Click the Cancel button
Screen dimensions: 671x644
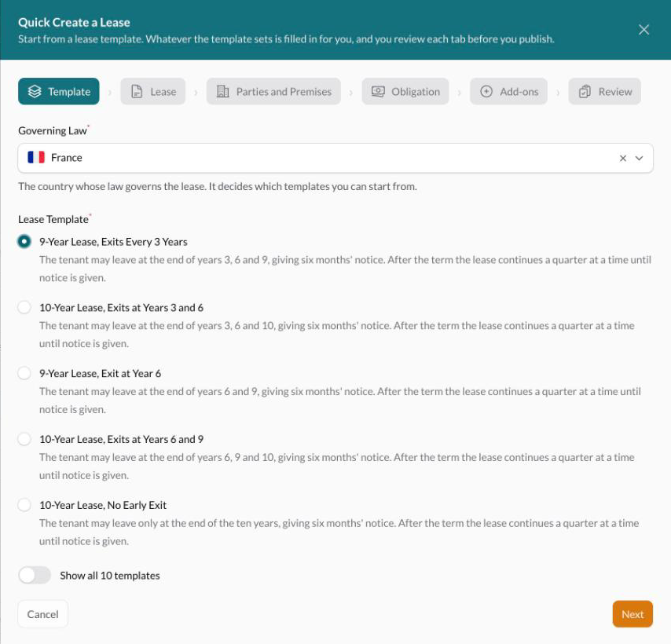42,614
